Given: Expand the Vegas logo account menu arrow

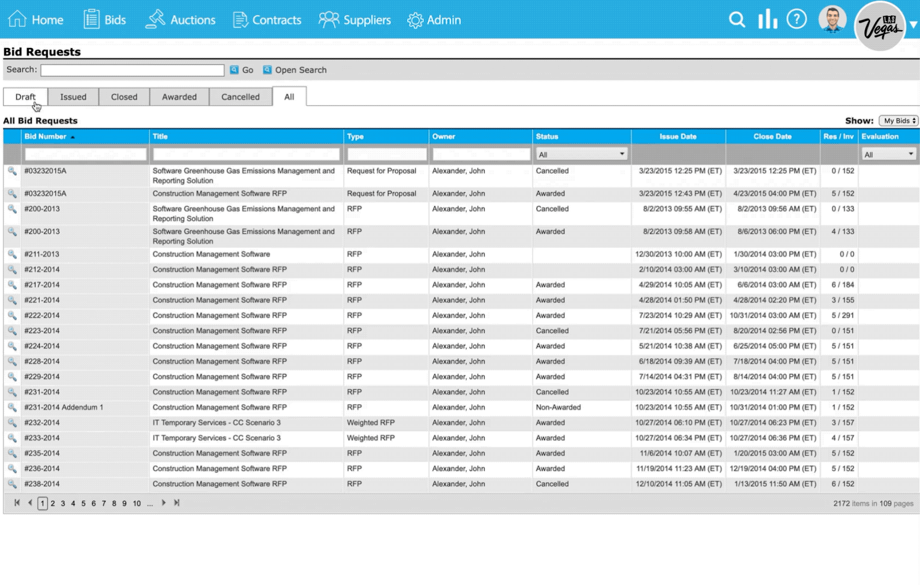Looking at the screenshot, I should point(913,25).
